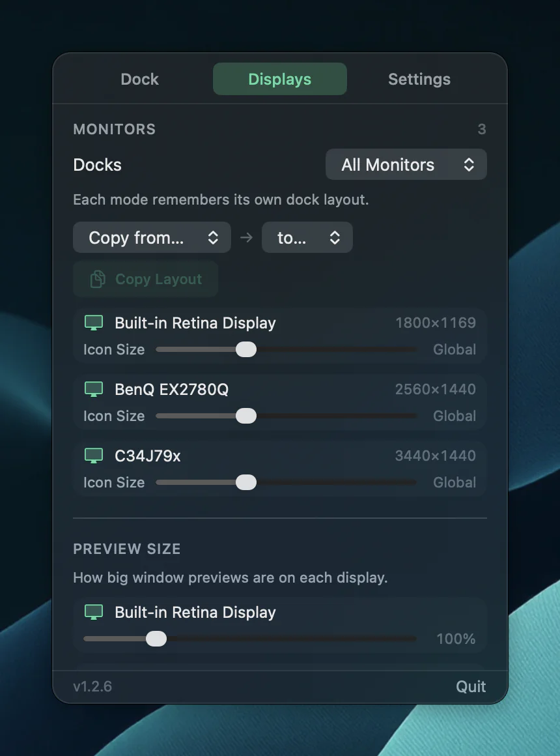This screenshot has height=756, width=560.
Task: Click the 2560×1440 resolution text
Action: (x=436, y=389)
